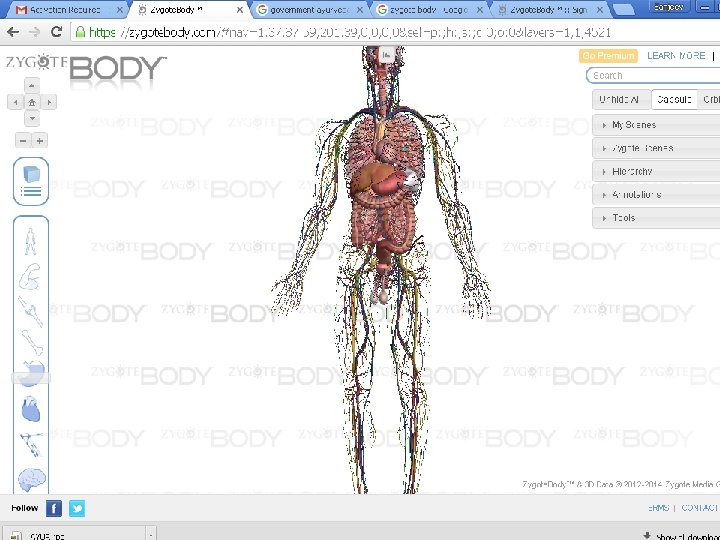Go forward in the browser
This screenshot has height=540, width=720.
(x=34, y=32)
